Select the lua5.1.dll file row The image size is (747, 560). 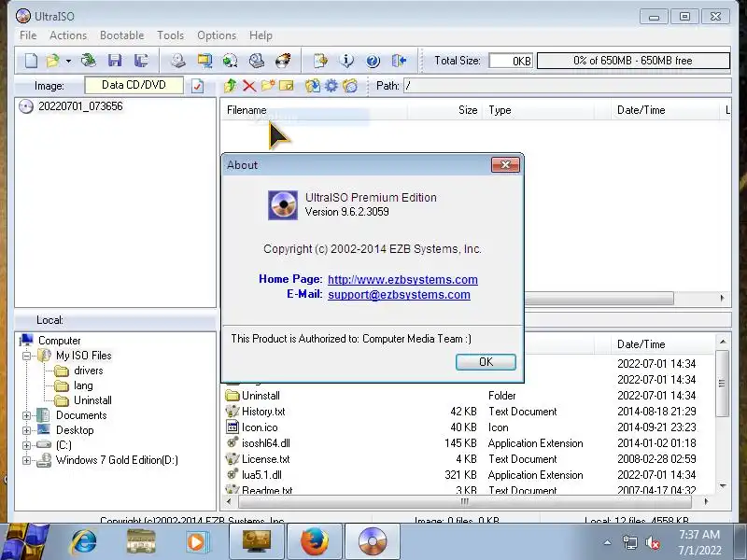pos(470,475)
